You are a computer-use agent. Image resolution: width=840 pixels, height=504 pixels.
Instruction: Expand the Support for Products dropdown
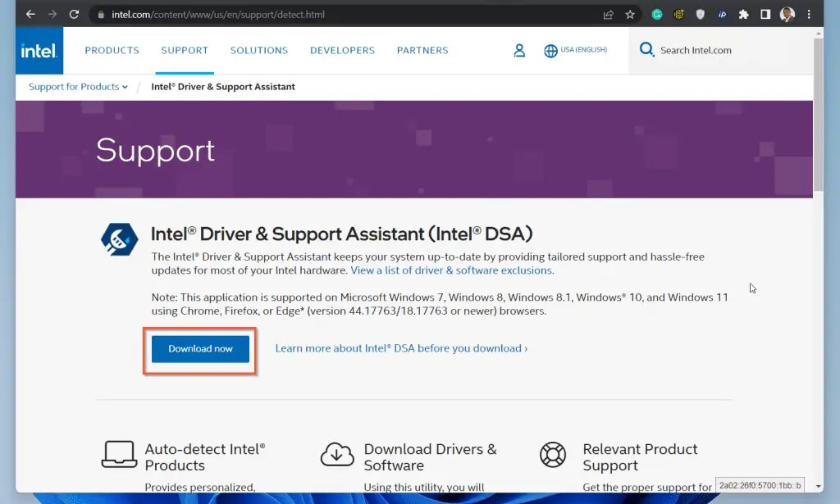tap(76, 87)
